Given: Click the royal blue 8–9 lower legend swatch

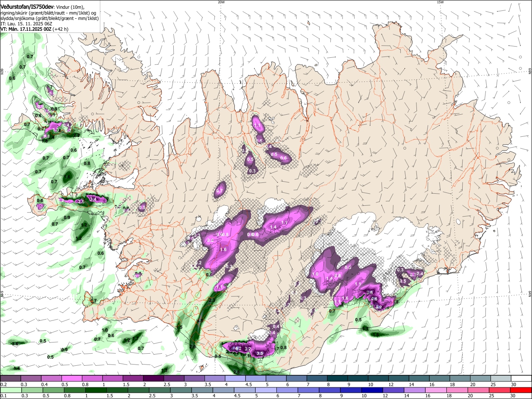Looking at the screenshot, I should 330,390.
